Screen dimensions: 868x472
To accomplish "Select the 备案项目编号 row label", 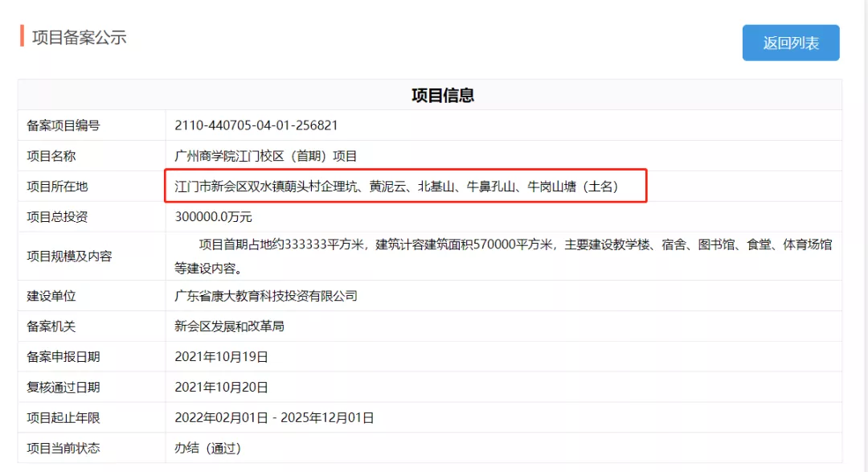I will coord(63,125).
